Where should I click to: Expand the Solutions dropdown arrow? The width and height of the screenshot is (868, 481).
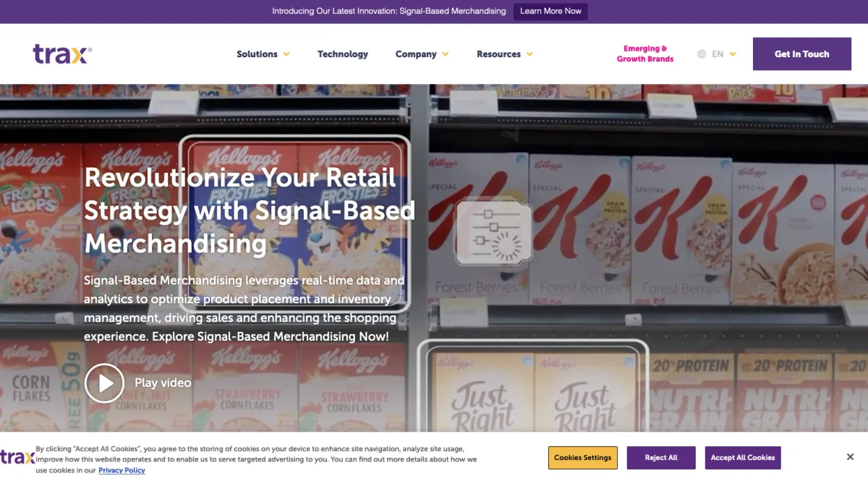click(x=286, y=54)
